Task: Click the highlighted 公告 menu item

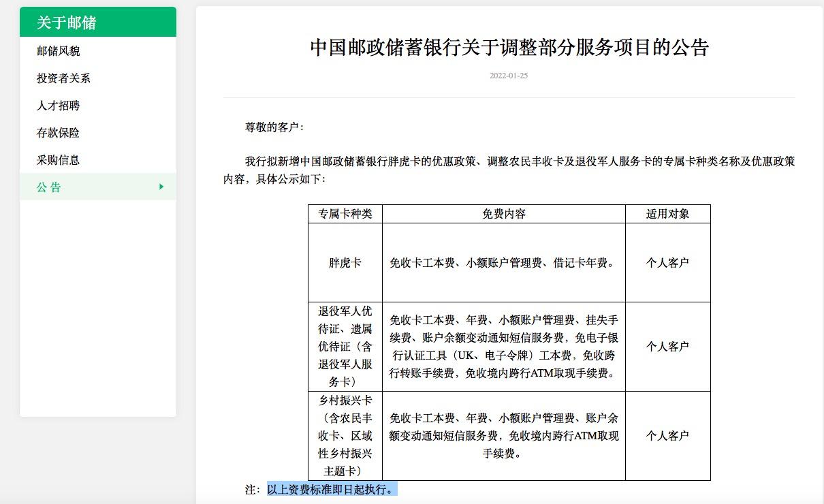Action: tap(48, 187)
